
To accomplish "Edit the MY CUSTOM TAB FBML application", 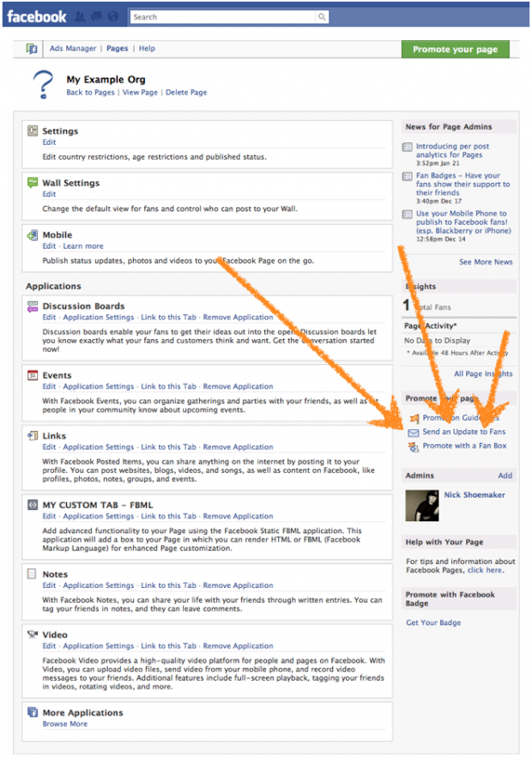I will pos(49,516).
